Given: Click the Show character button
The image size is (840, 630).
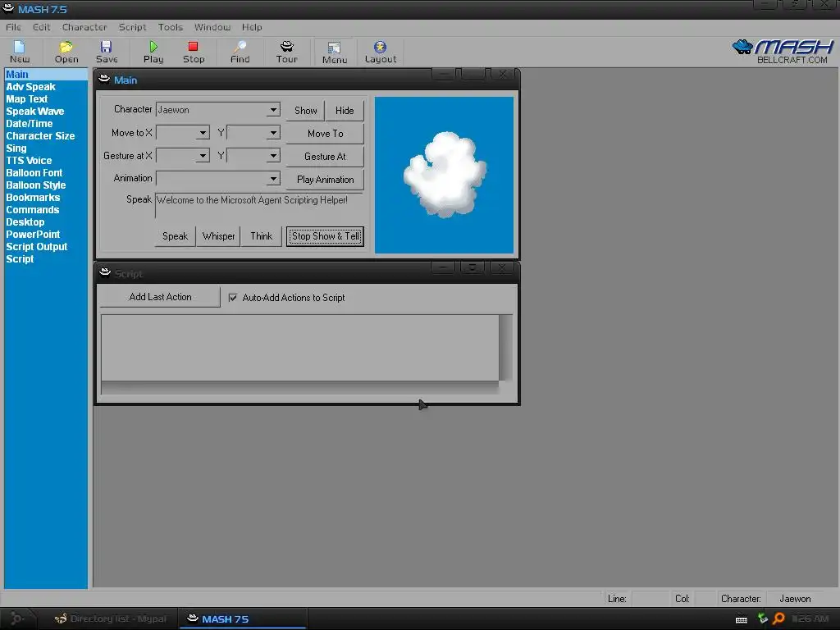Looking at the screenshot, I should pyautogui.click(x=305, y=111).
